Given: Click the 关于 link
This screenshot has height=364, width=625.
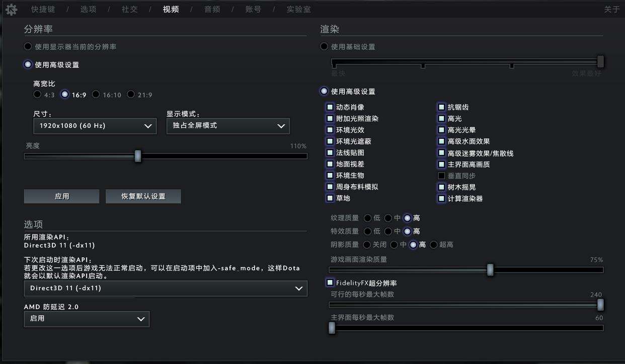Looking at the screenshot, I should coord(611,10).
